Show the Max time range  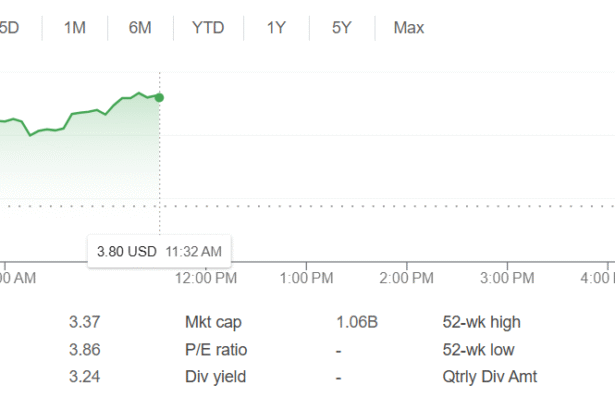pyautogui.click(x=409, y=28)
